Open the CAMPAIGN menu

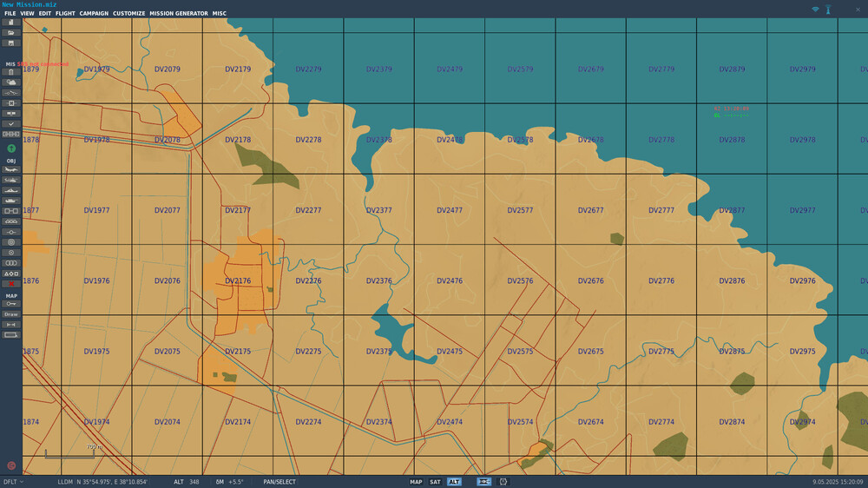pyautogui.click(x=94, y=13)
